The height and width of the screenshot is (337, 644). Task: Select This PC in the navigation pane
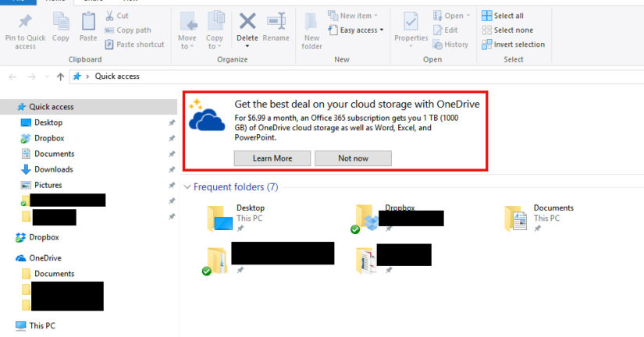[x=42, y=325]
